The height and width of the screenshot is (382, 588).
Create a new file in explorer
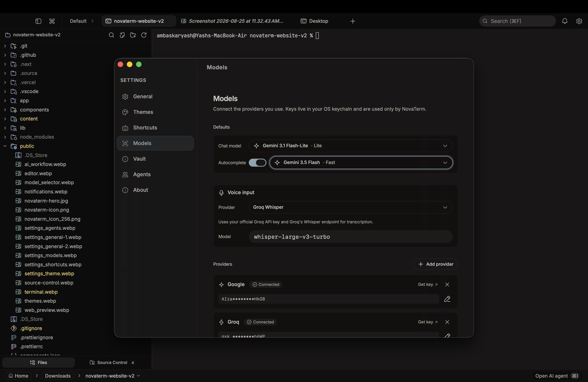click(122, 35)
